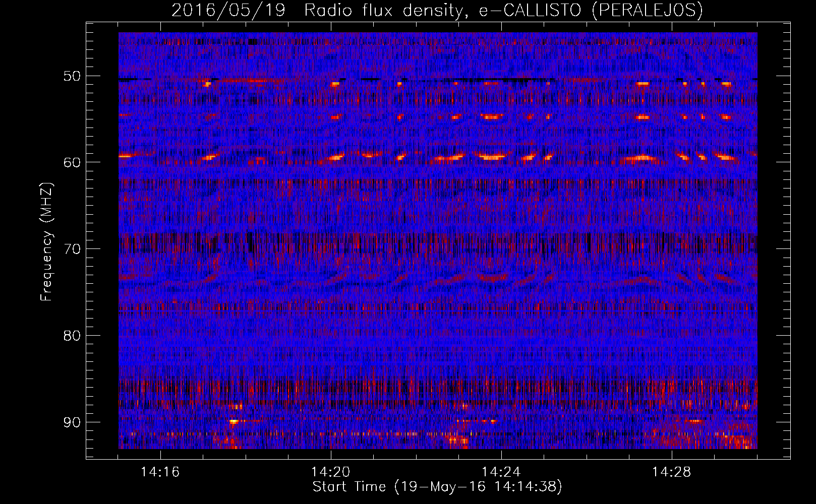The image size is (816, 504).
Task: Click the 14:16 time axis label
Action: pyautogui.click(x=160, y=472)
